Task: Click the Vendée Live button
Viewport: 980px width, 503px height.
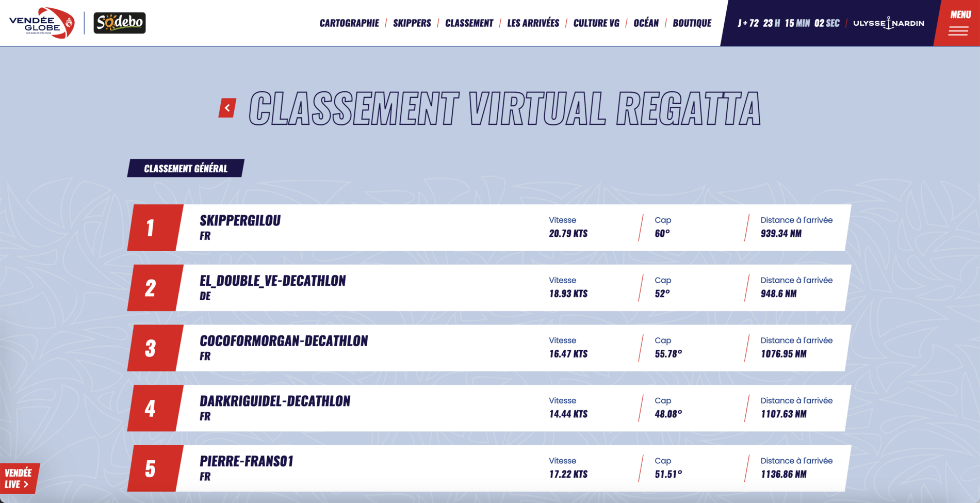Action: 19,478
